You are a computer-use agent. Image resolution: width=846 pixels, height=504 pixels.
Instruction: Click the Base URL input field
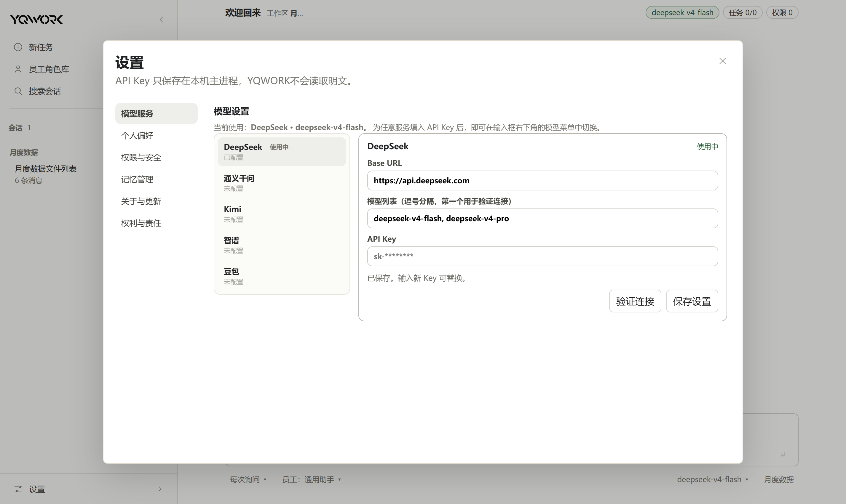tap(542, 180)
